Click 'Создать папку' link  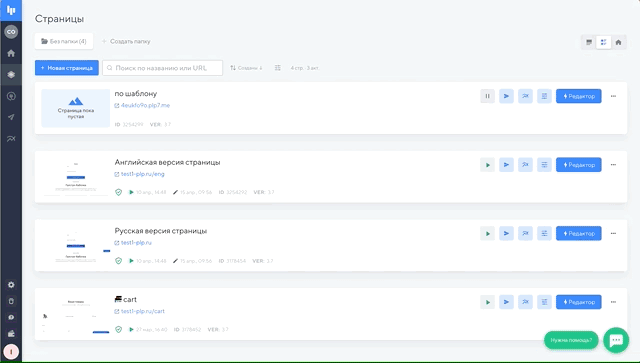(x=126, y=41)
